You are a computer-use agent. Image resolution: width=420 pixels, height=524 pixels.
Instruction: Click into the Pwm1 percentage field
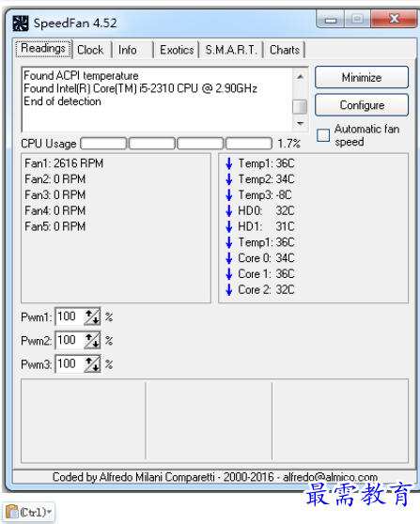(70, 316)
